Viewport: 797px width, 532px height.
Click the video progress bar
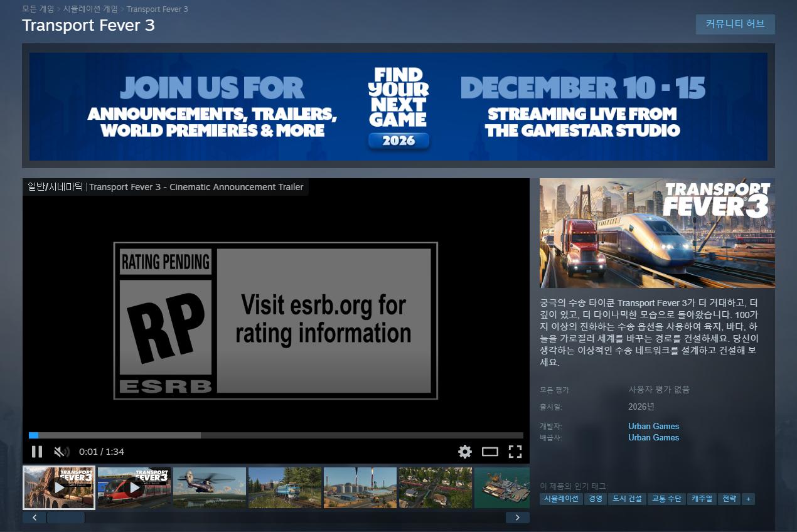click(x=275, y=435)
